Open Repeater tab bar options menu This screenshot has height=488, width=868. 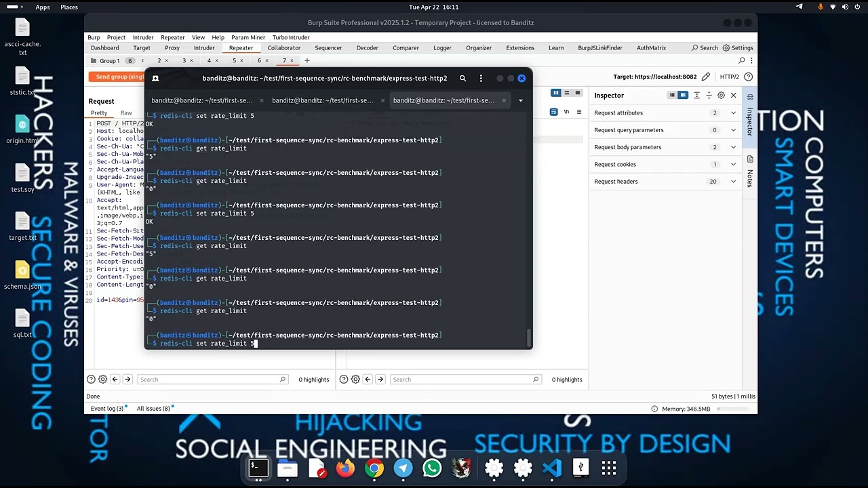click(x=751, y=60)
